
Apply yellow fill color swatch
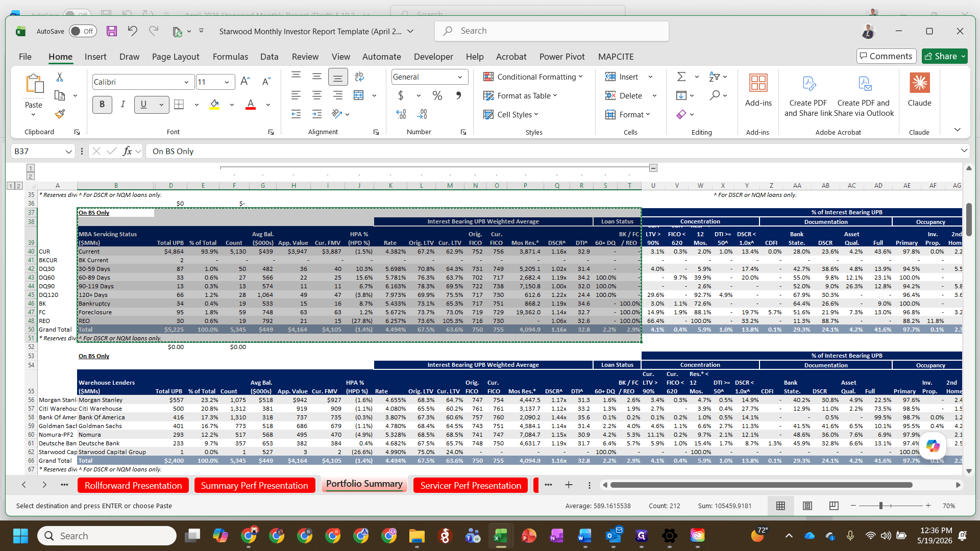tap(214, 105)
